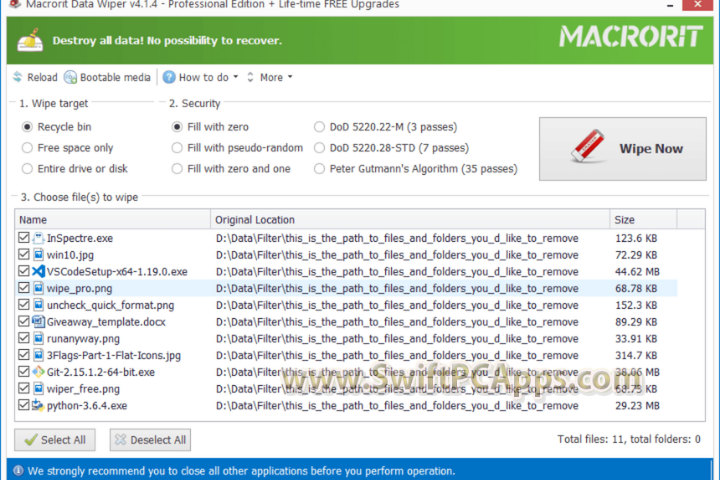Click the 29.23 MB size value
Viewport: 720px width, 480px height.
point(637,406)
